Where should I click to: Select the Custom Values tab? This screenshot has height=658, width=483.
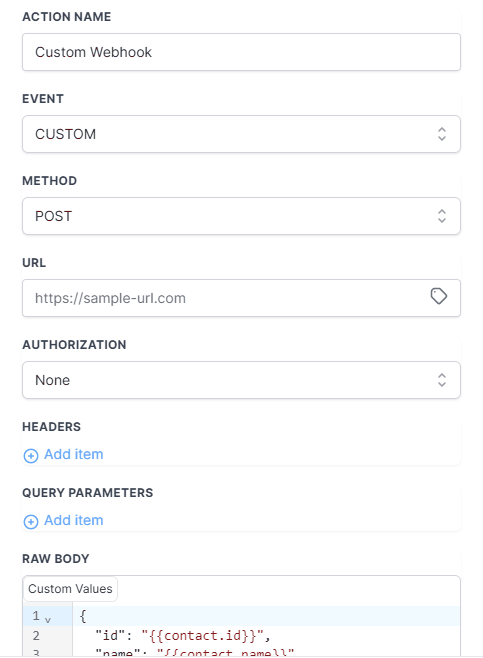click(70, 589)
